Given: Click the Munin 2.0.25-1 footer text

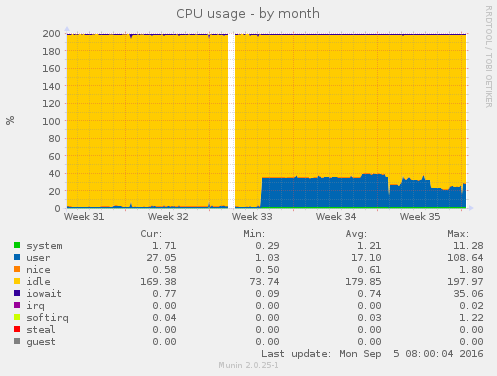Looking at the screenshot, I should (248, 365).
